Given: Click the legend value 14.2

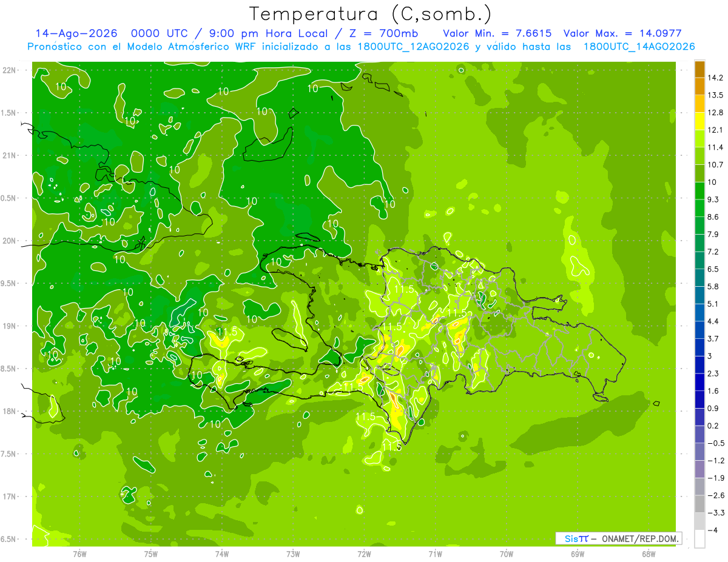Looking at the screenshot, I should click(x=715, y=78).
